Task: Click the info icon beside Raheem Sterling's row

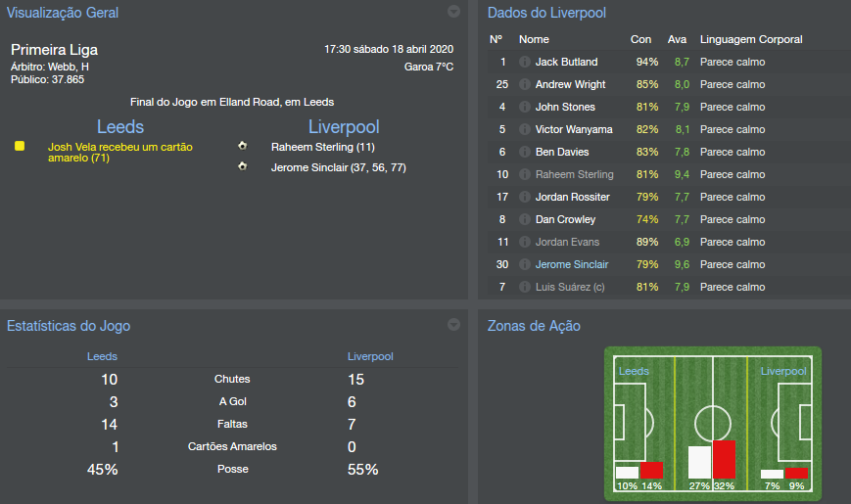Action: tap(524, 174)
